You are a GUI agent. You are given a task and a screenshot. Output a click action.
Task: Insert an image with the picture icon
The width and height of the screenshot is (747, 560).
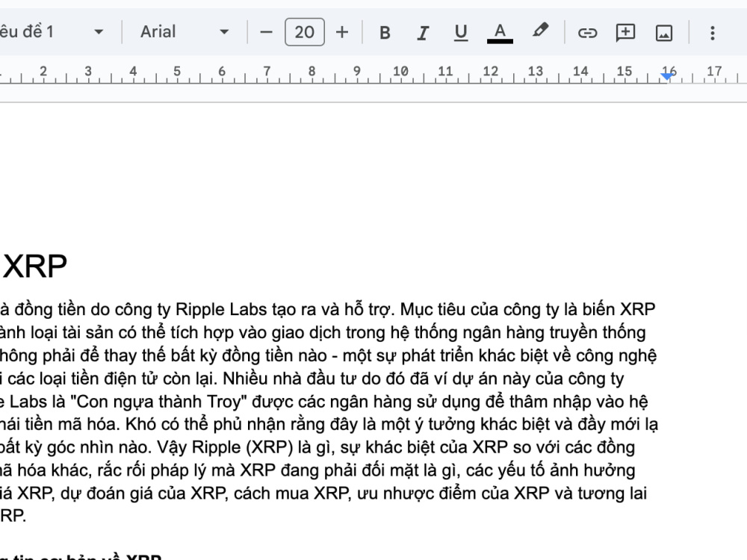click(x=664, y=33)
